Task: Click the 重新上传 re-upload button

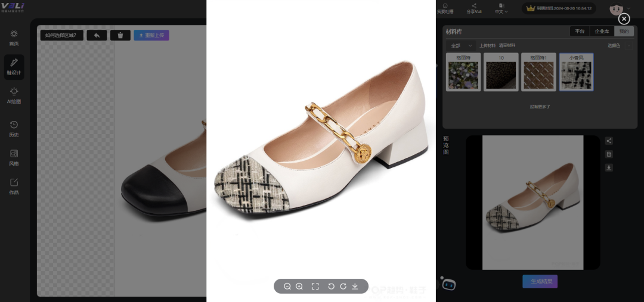Action: (151, 35)
